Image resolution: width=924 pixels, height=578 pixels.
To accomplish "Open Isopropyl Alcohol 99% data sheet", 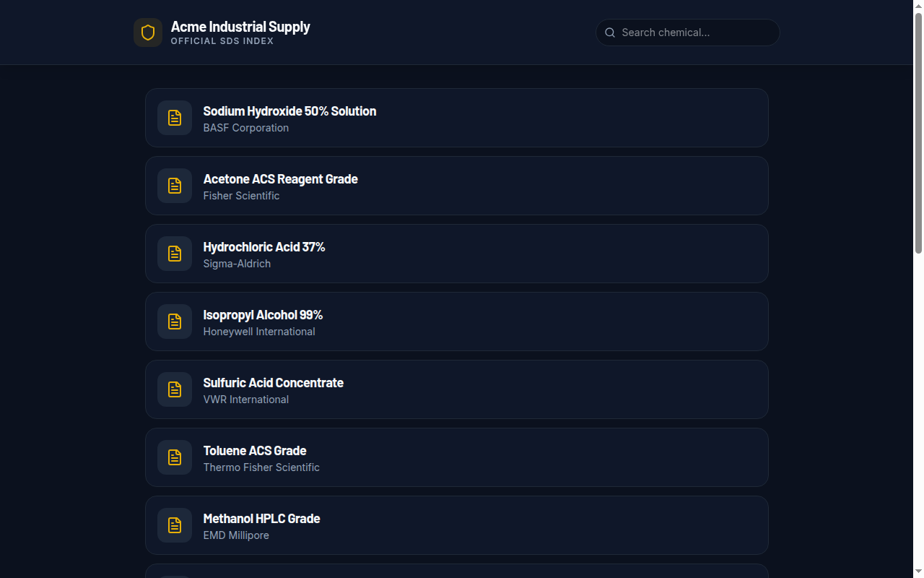I will [x=263, y=315].
